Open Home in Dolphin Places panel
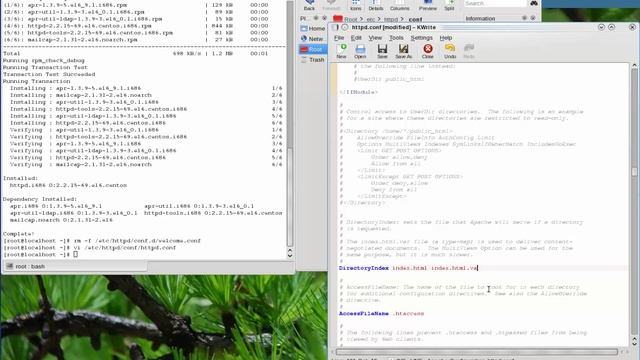Image resolution: width=640 pixels, height=360 pixels. click(313, 29)
